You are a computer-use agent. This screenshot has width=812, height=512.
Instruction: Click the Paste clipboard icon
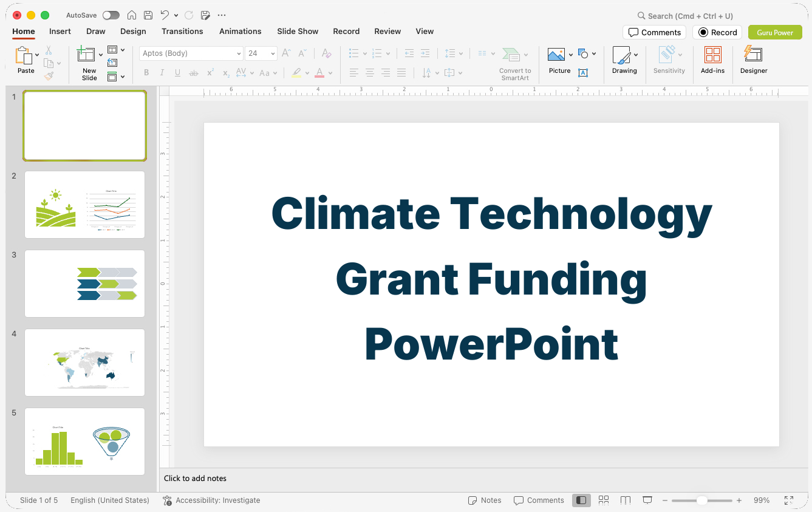pos(24,55)
